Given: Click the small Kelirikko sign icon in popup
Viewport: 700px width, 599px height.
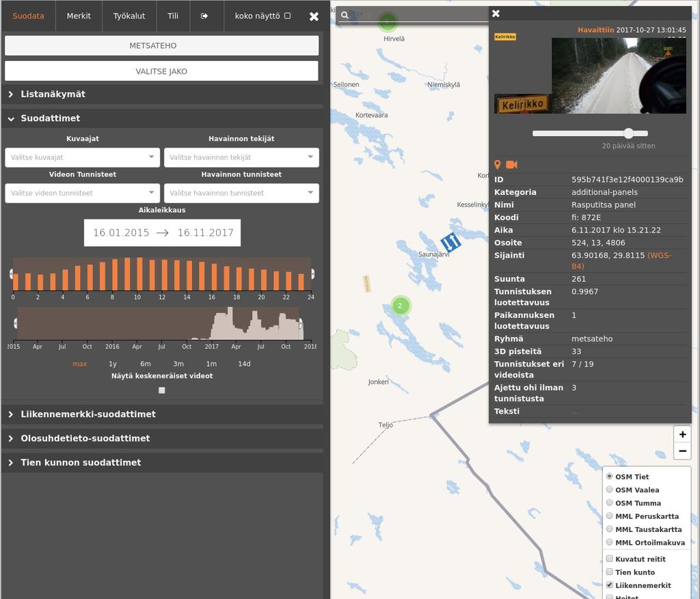Looking at the screenshot, I should point(505,37).
